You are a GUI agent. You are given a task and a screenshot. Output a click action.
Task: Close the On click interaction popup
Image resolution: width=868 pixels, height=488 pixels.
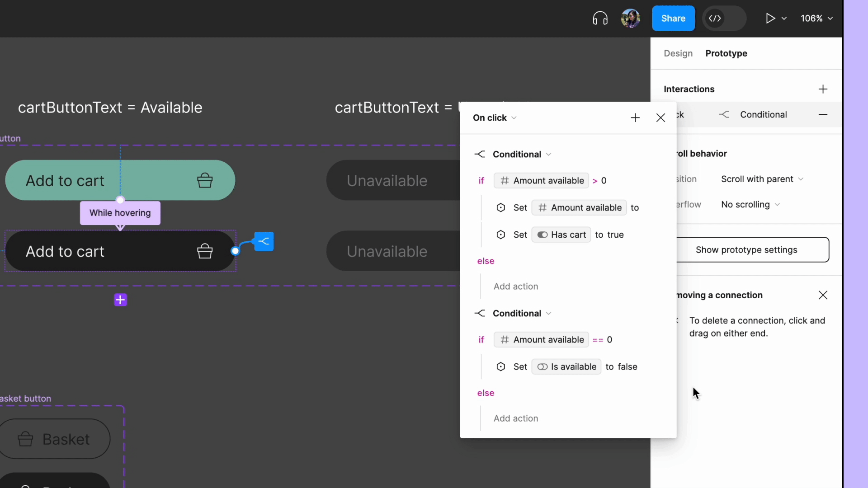[x=660, y=118]
